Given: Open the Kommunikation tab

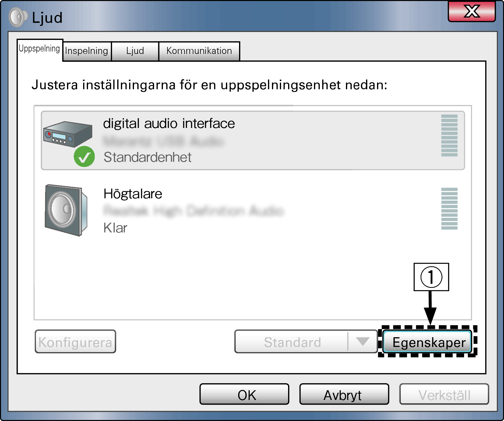Looking at the screenshot, I should click(x=199, y=51).
